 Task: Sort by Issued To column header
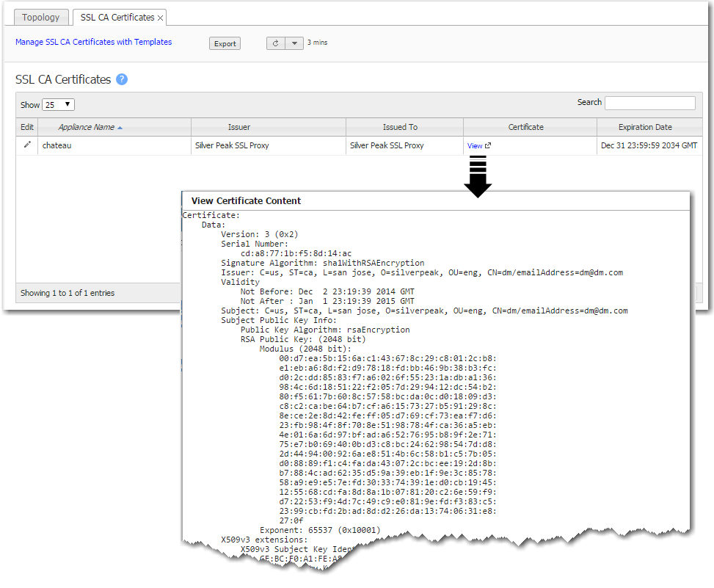[404, 127]
